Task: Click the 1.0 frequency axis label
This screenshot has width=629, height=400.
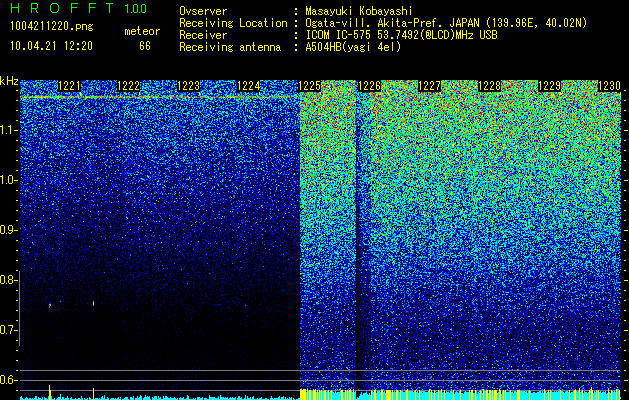Action: click(9, 180)
